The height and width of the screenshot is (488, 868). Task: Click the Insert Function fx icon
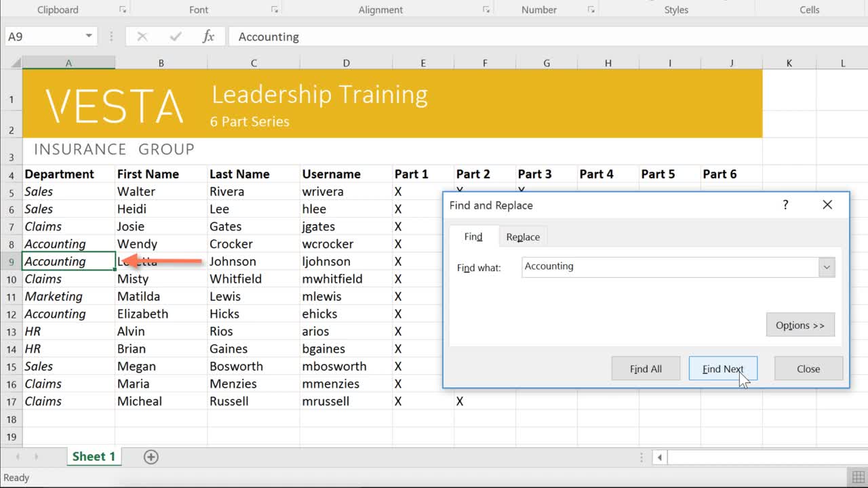coord(209,37)
